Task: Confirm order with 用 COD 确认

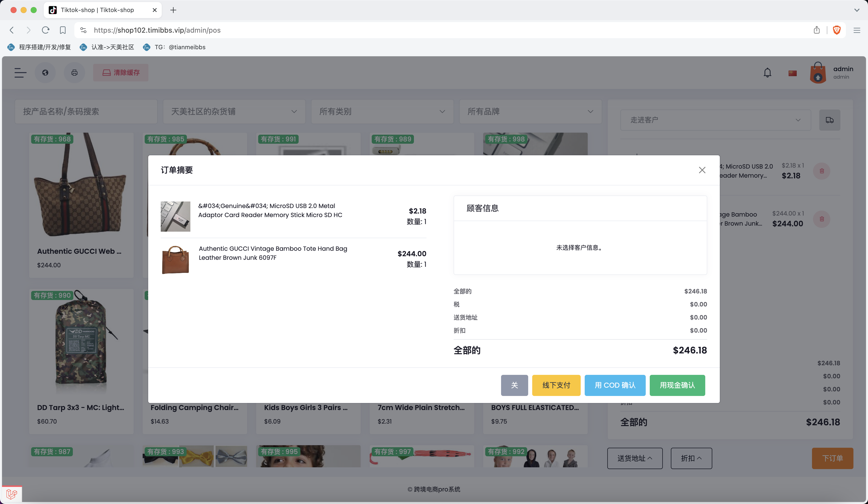Action: click(x=615, y=385)
